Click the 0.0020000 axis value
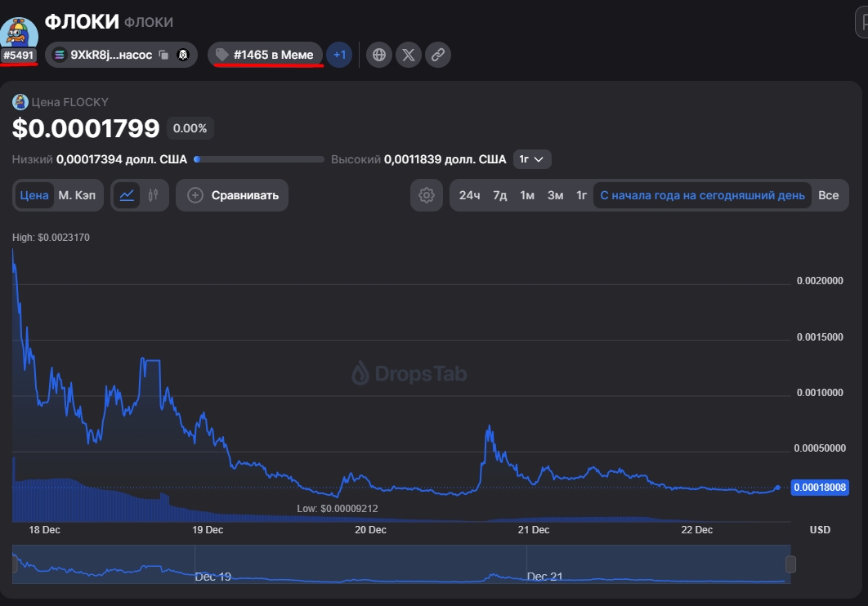The width and height of the screenshot is (868, 606). coord(820,281)
